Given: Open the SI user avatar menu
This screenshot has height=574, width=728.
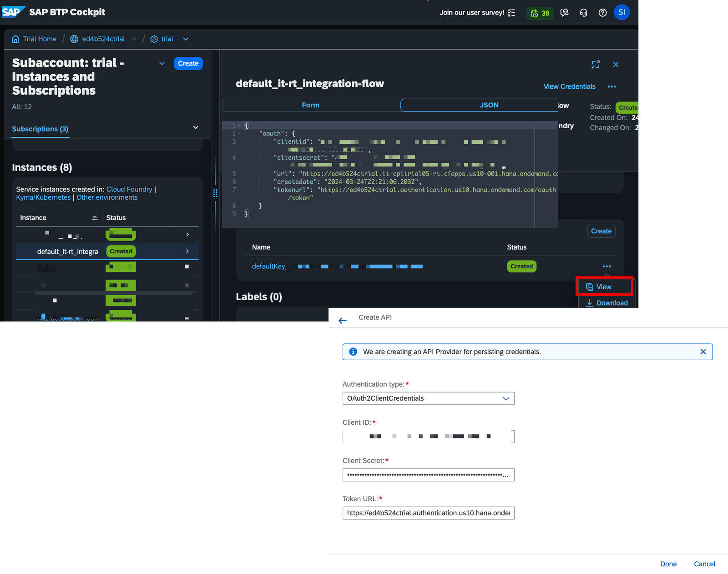Looking at the screenshot, I should pos(622,12).
